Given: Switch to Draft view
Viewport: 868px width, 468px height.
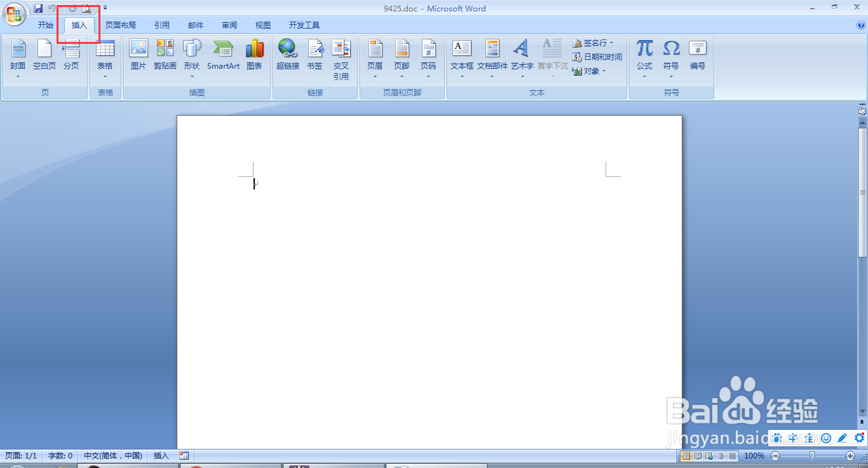Looking at the screenshot, I should click(x=733, y=456).
